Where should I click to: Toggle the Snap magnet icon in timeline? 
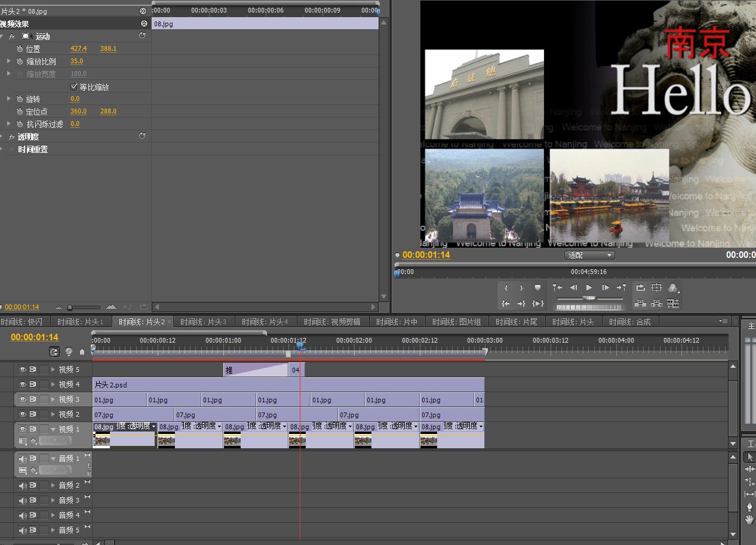click(55, 352)
